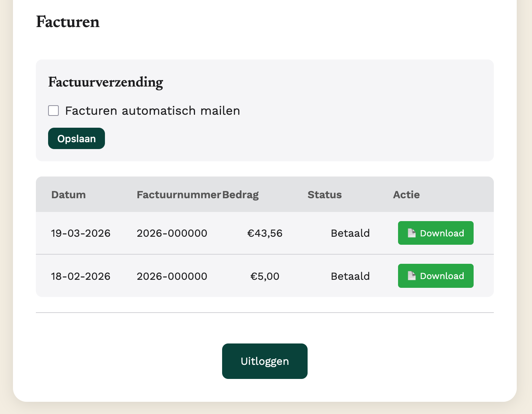The image size is (532, 414).
Task: Click the €43,56 amount cell
Action: [265, 233]
